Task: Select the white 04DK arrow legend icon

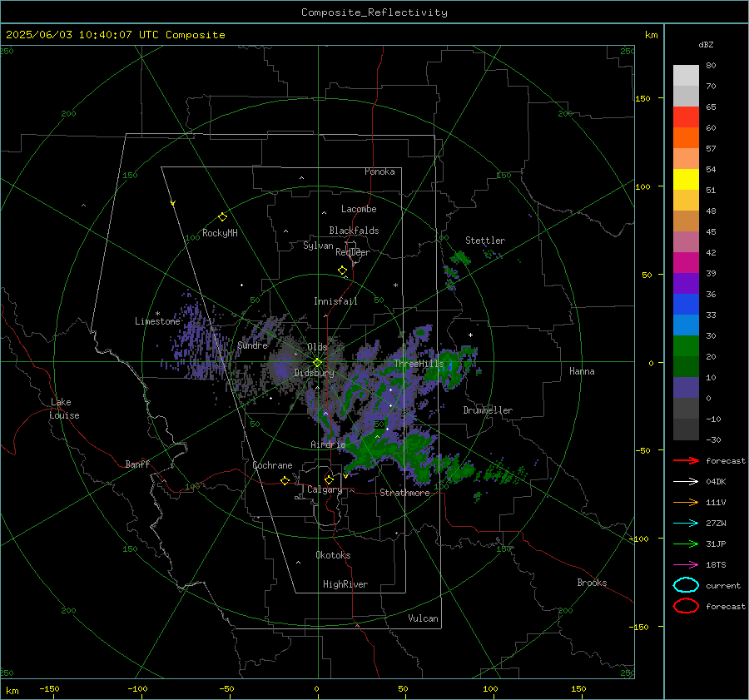Action: point(686,482)
